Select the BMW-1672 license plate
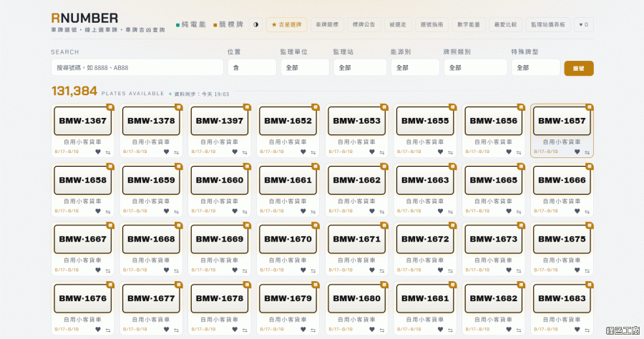644x339 pixels. [x=425, y=240]
